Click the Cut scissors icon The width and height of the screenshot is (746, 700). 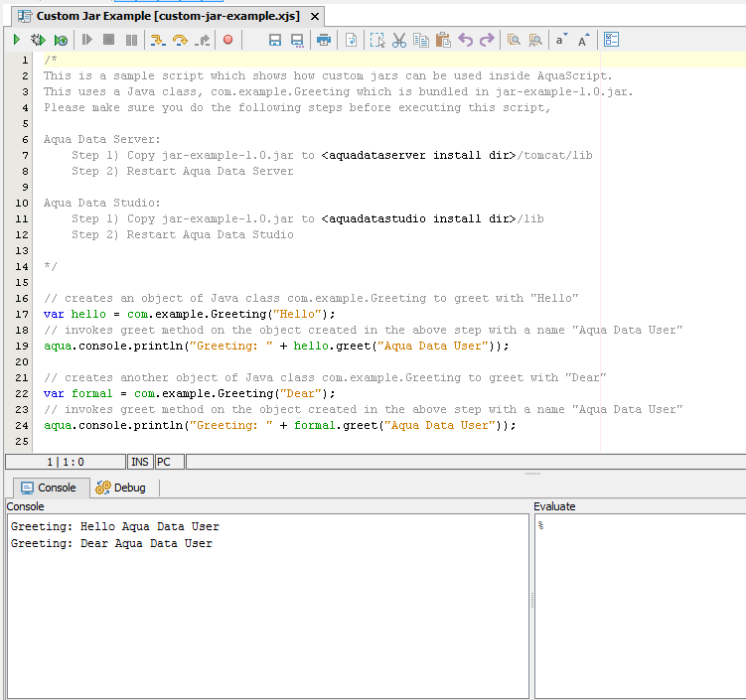(x=399, y=40)
